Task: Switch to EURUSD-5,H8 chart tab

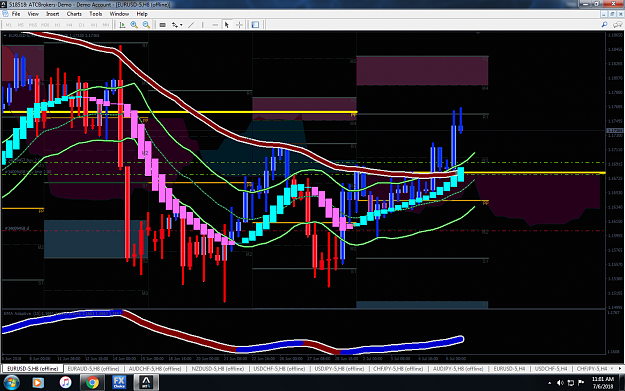Action: (33, 369)
